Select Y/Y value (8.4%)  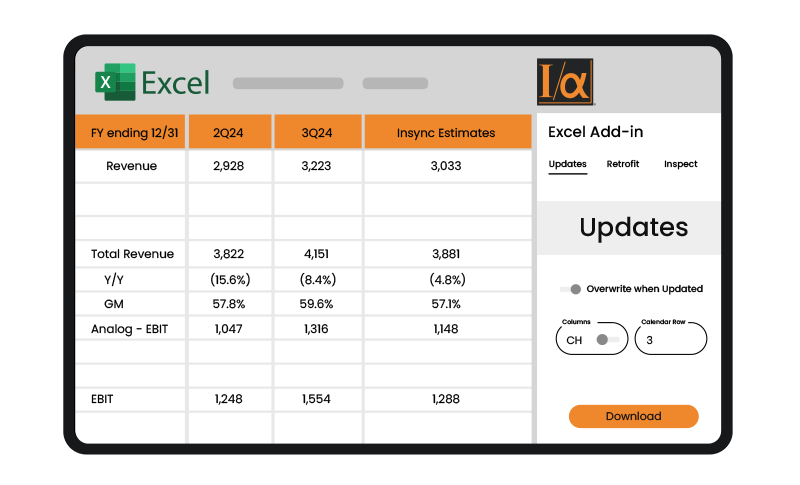pyautogui.click(x=317, y=279)
